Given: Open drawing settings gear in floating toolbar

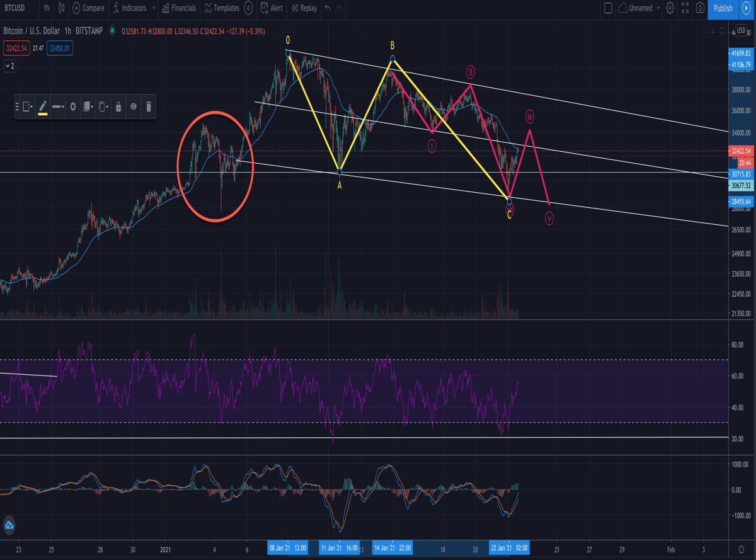Looking at the screenshot, I should [x=73, y=107].
